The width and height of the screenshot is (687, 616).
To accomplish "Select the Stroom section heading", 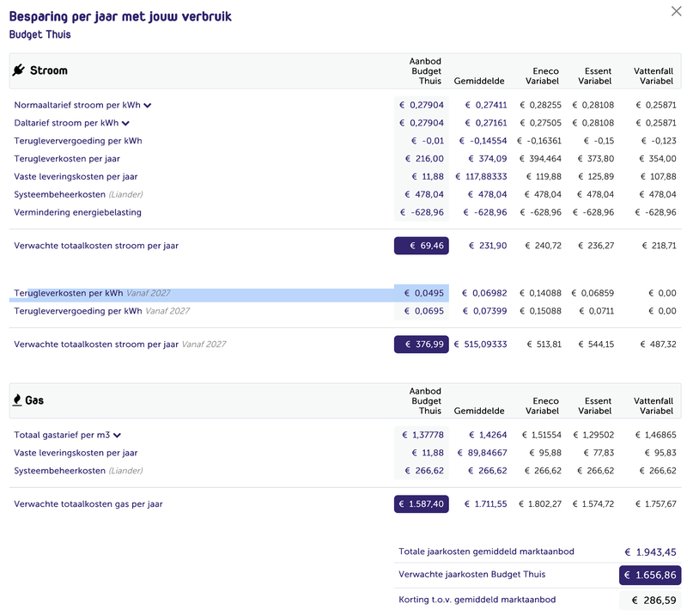I will (x=49, y=70).
